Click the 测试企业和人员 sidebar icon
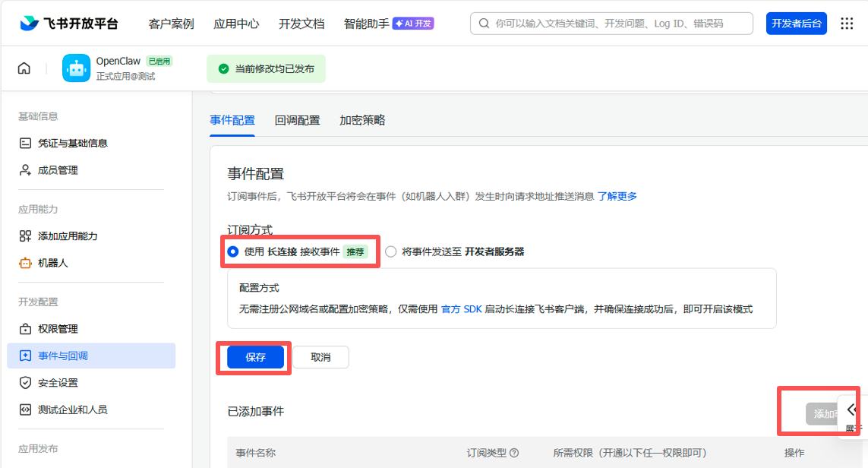Image resolution: width=868 pixels, height=468 pixels. point(25,409)
